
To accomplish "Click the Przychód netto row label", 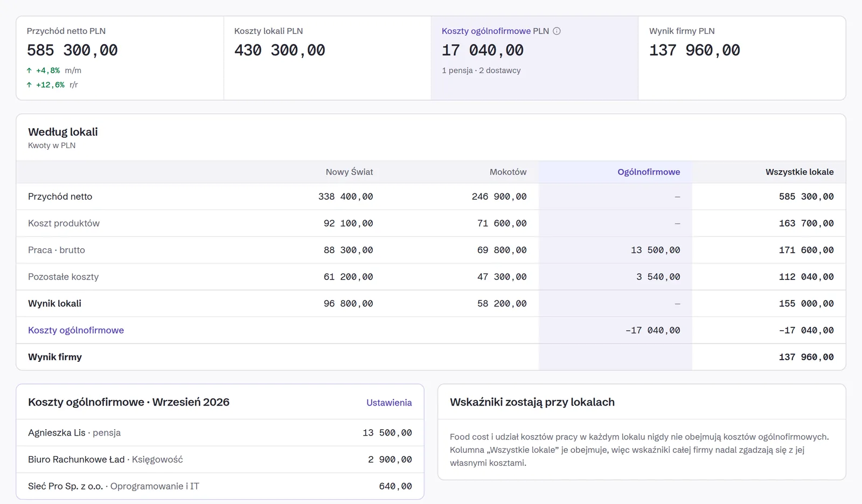I will 60,197.
